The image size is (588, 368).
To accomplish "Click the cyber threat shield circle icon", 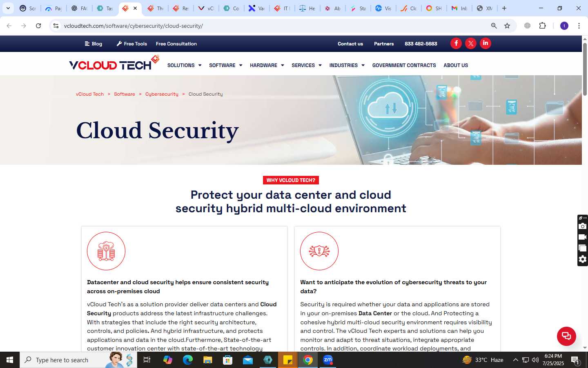I will point(319,251).
